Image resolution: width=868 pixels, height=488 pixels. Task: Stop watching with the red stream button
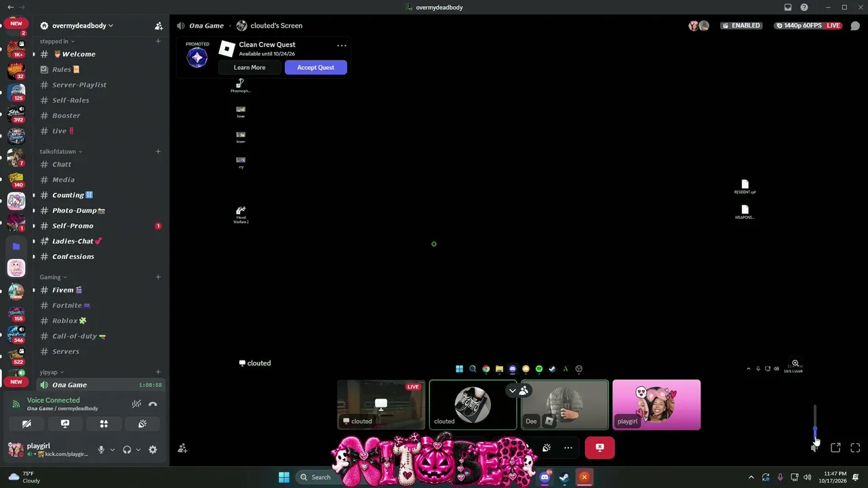tap(599, 447)
